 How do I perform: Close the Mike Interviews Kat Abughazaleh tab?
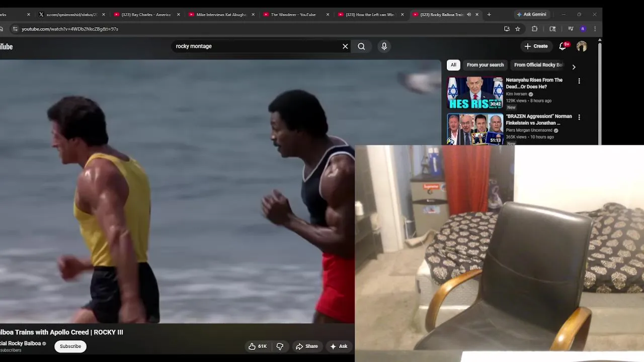(x=253, y=15)
